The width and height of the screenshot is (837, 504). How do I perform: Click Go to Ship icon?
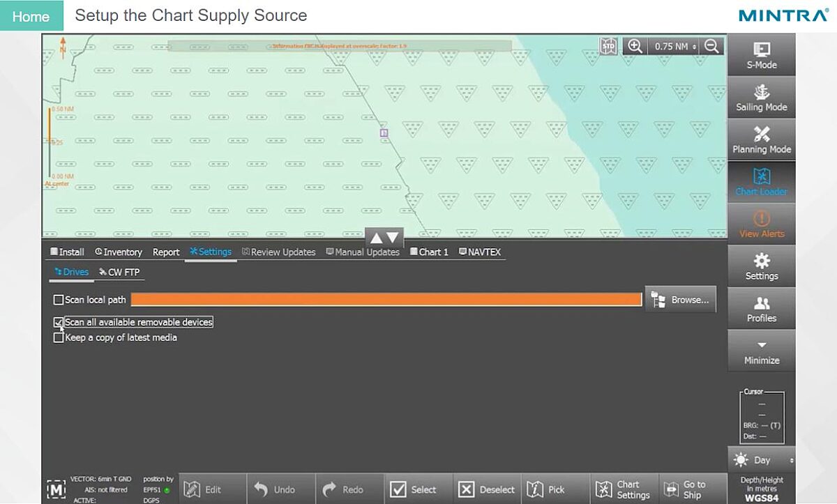(x=685, y=489)
